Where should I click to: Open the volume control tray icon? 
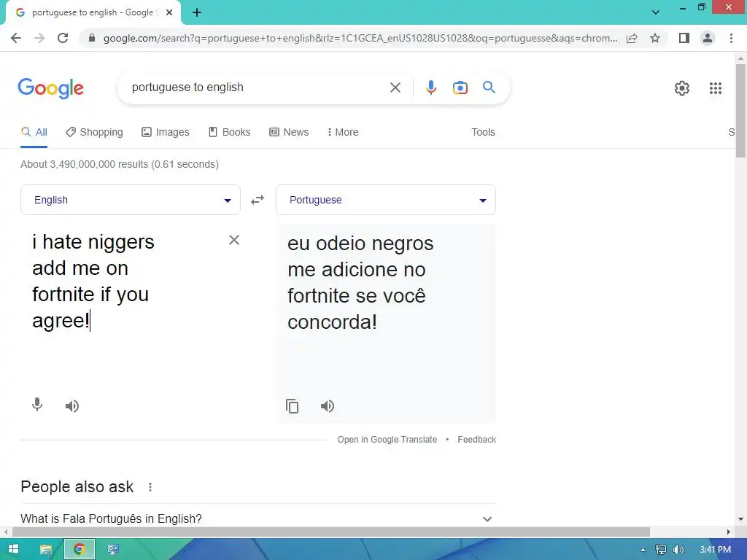point(679,550)
